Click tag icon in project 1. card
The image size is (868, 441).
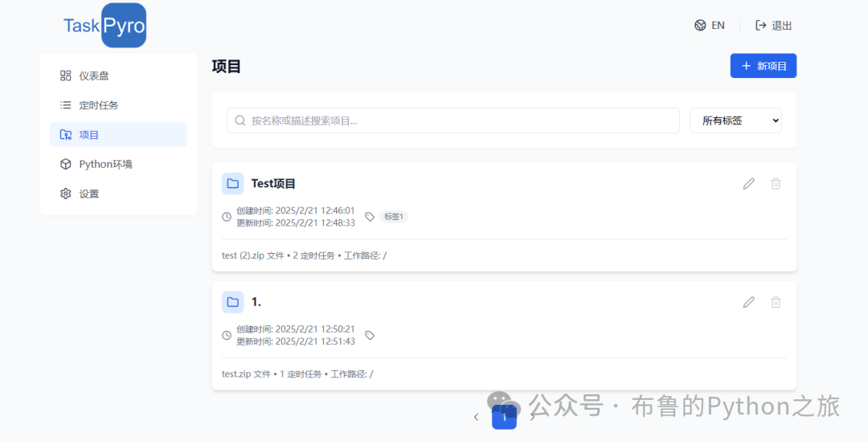point(370,335)
